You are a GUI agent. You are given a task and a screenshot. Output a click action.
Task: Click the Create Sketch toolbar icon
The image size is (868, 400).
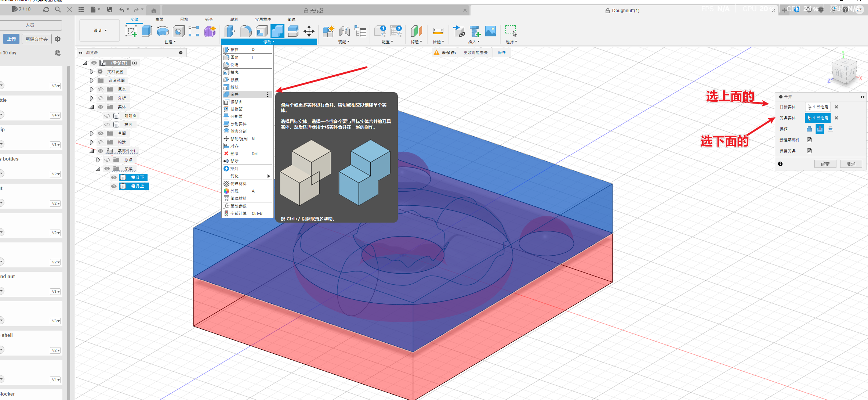(131, 31)
